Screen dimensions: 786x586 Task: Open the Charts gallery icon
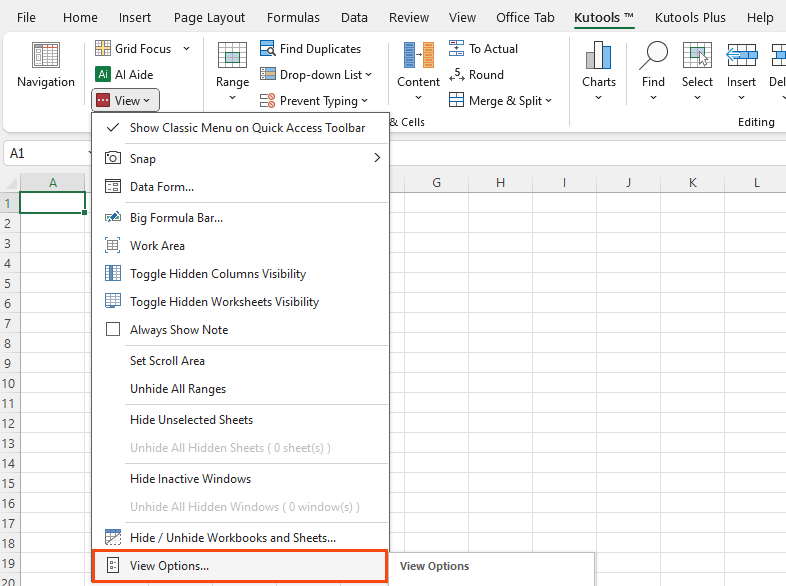click(x=598, y=56)
